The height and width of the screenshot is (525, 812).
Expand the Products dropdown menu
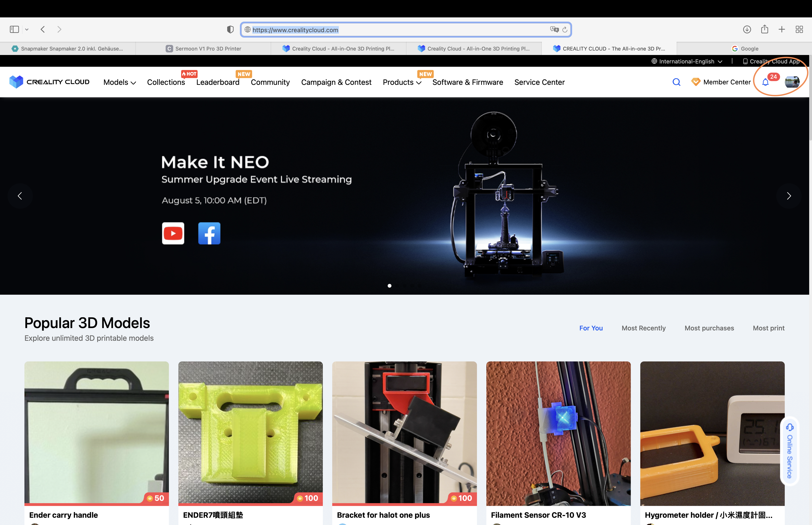pos(402,82)
